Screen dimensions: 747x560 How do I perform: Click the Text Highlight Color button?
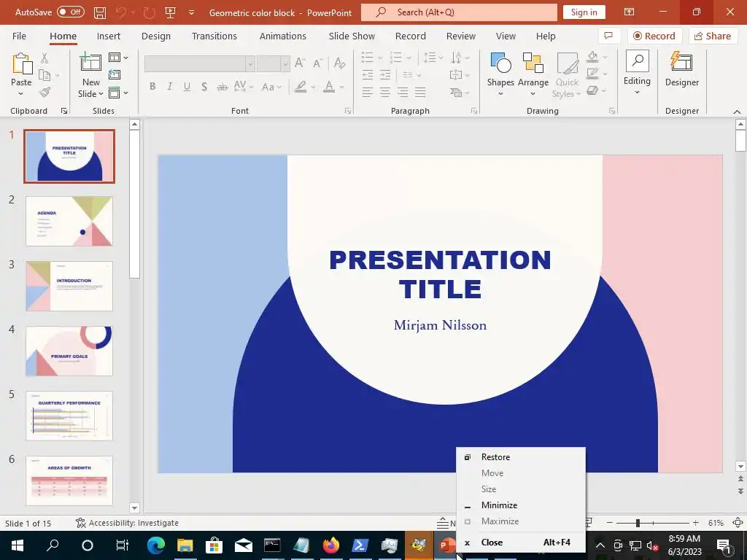pyautogui.click(x=300, y=87)
